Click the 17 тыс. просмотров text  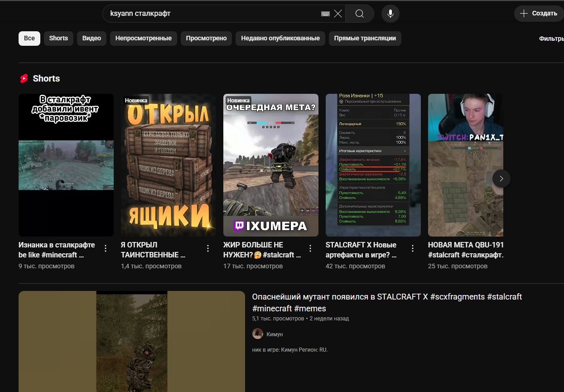(x=253, y=266)
